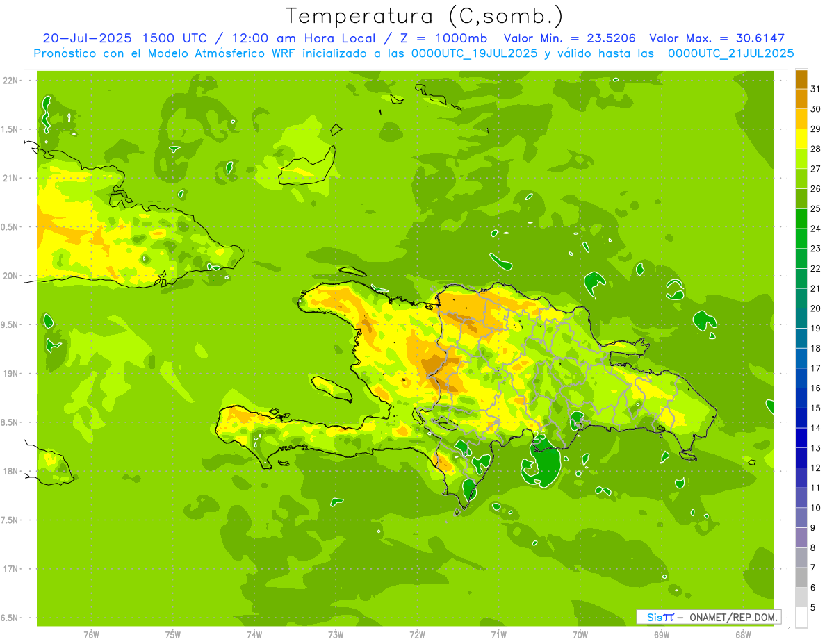Click the legend value 15
This screenshot has height=644, width=834.
pos(816,408)
